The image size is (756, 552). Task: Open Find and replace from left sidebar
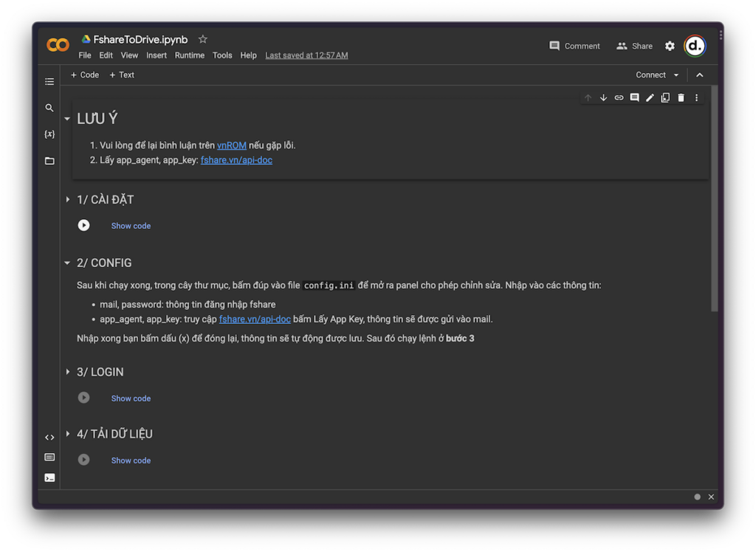(49, 108)
